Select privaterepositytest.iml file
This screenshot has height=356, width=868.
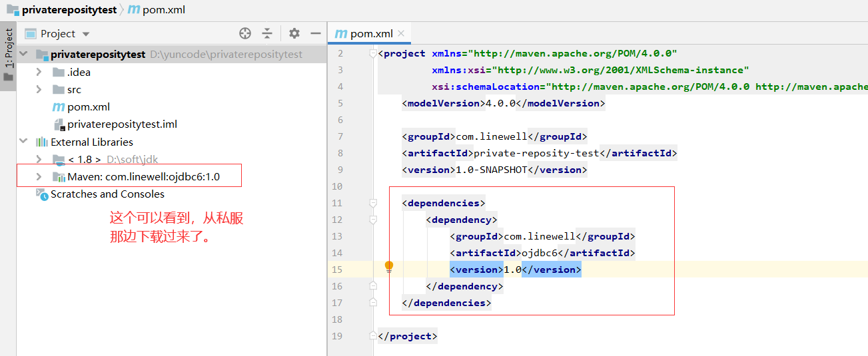pos(172,124)
